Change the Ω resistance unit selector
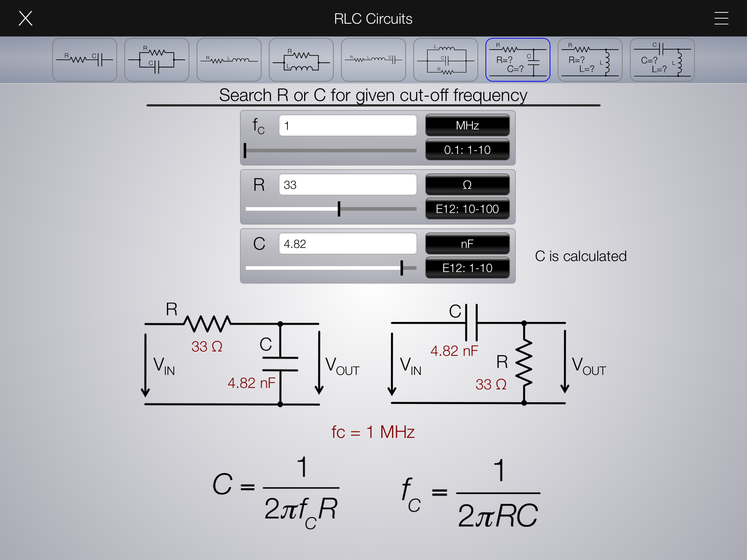The image size is (747, 560). point(467,184)
